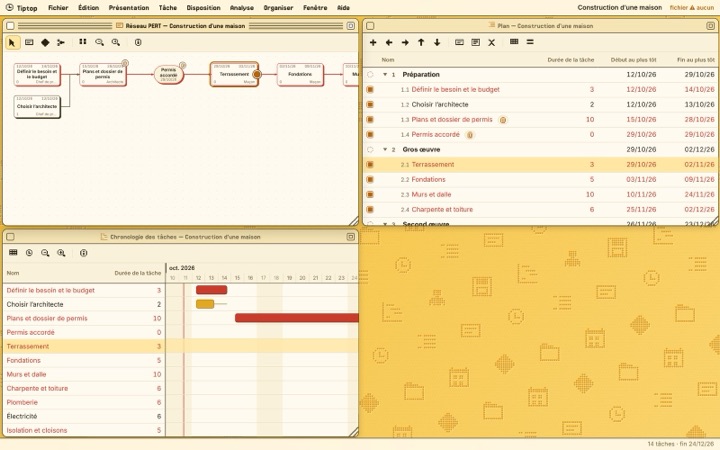720x450 pixels.
Task: Click the yellow bar of Choisir l'architecte
Action: pos(205,304)
